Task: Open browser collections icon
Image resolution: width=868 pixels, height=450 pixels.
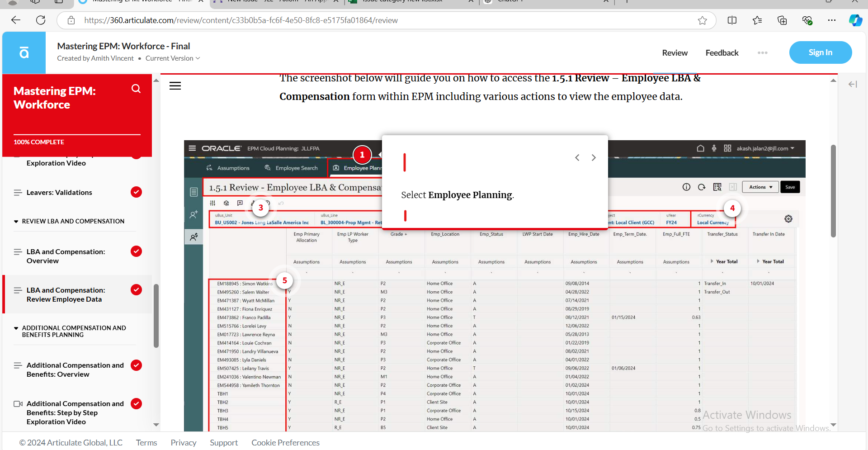Action: click(x=782, y=20)
